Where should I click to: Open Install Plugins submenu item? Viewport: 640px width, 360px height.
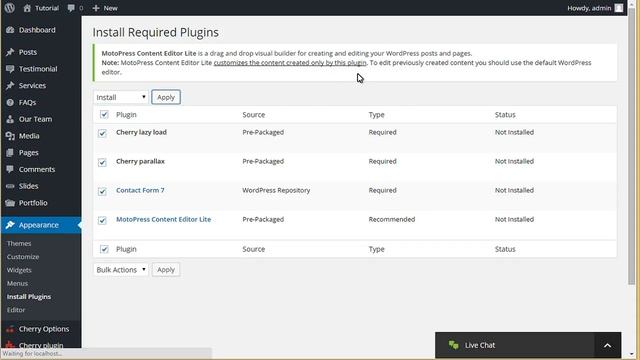(x=29, y=297)
